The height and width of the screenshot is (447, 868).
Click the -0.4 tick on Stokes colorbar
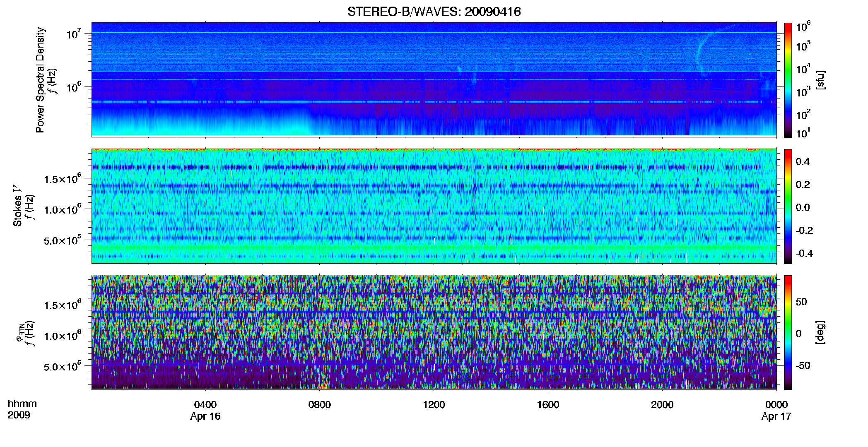(x=804, y=253)
